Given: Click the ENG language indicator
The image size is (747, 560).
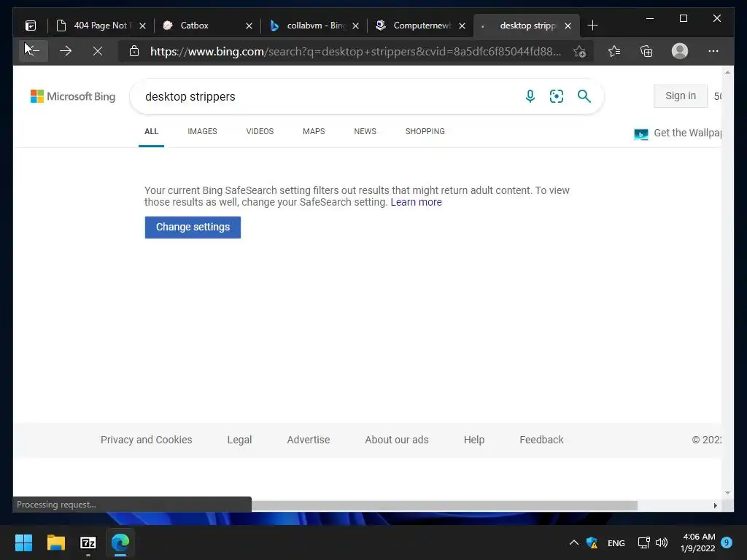Looking at the screenshot, I should 616,542.
